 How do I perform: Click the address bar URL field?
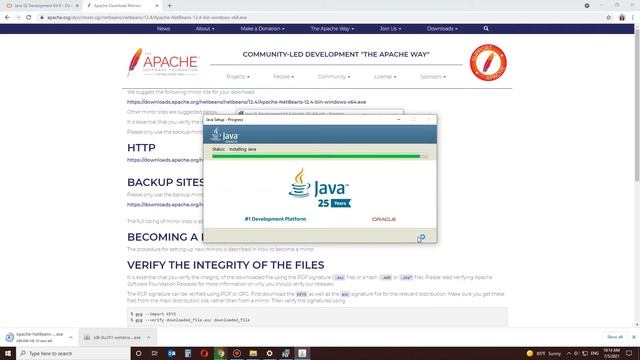point(318,18)
